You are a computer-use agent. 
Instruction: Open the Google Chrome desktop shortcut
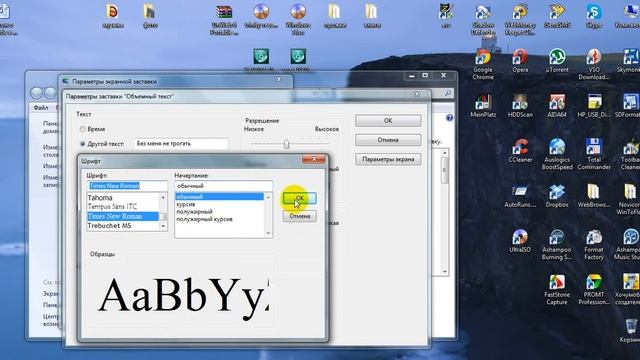483,64
